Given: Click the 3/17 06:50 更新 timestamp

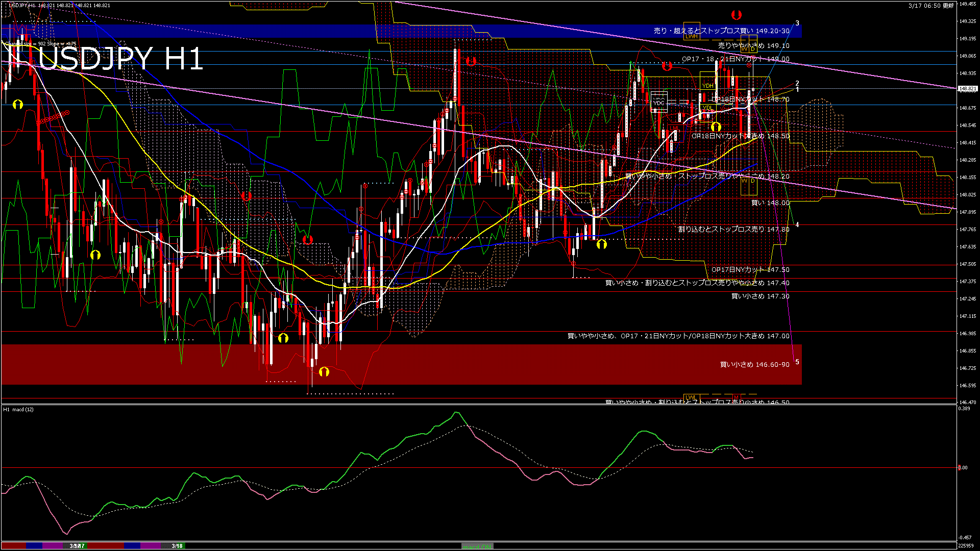Looking at the screenshot, I should click(x=931, y=6).
